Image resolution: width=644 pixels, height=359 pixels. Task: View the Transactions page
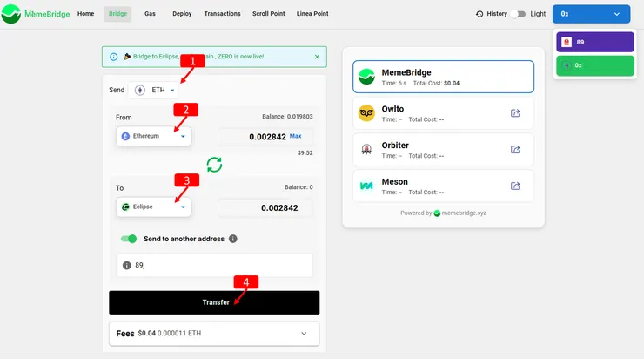coord(222,14)
